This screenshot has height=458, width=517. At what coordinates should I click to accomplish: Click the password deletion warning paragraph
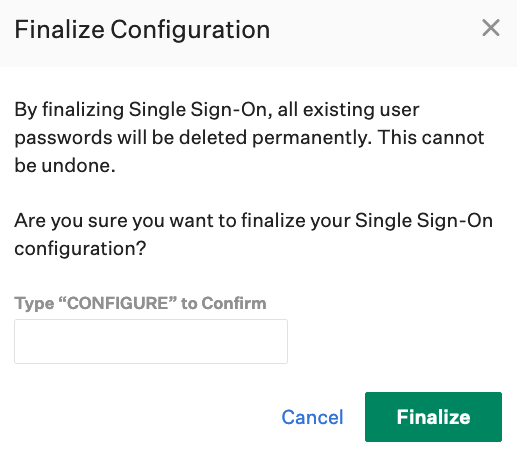point(249,137)
